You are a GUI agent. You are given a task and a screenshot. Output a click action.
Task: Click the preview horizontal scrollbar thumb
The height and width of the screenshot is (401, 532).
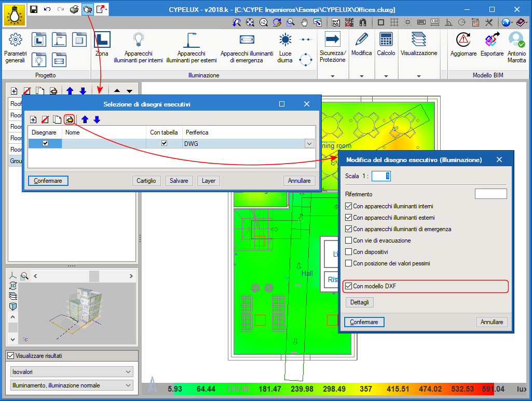click(94, 276)
